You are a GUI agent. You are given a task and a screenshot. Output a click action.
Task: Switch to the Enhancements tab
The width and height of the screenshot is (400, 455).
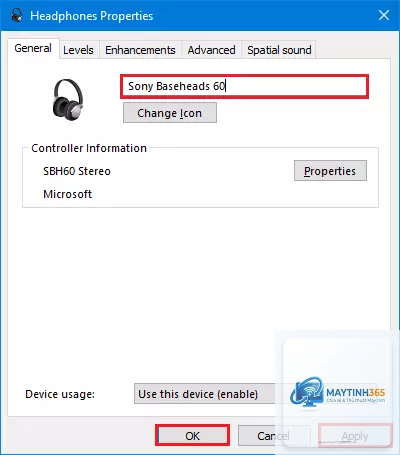coord(140,50)
